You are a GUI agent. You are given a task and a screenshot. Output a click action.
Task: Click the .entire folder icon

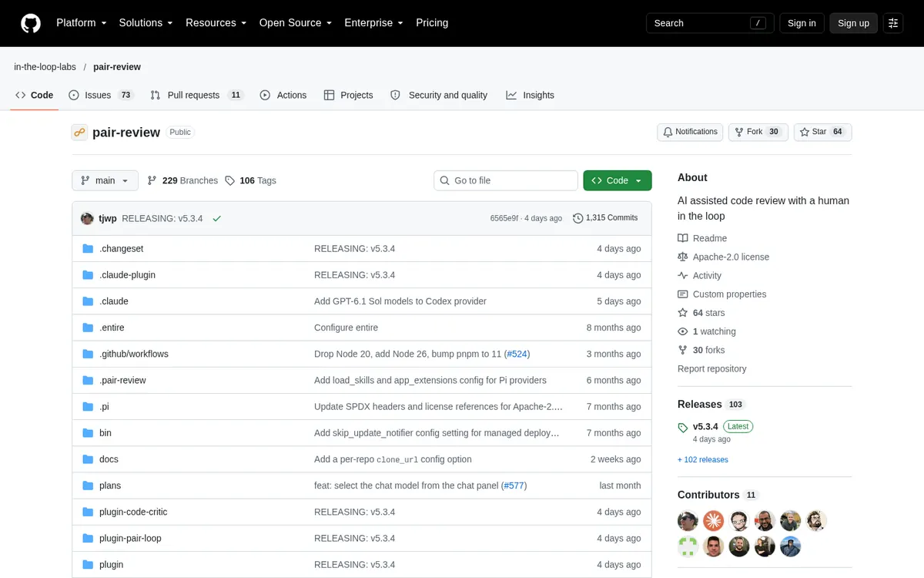click(88, 328)
